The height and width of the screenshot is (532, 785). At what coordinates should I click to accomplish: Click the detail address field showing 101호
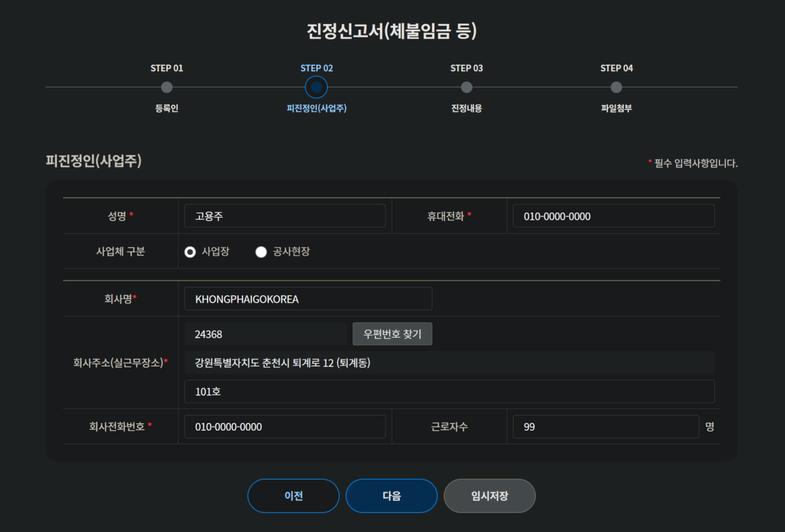[449, 391]
